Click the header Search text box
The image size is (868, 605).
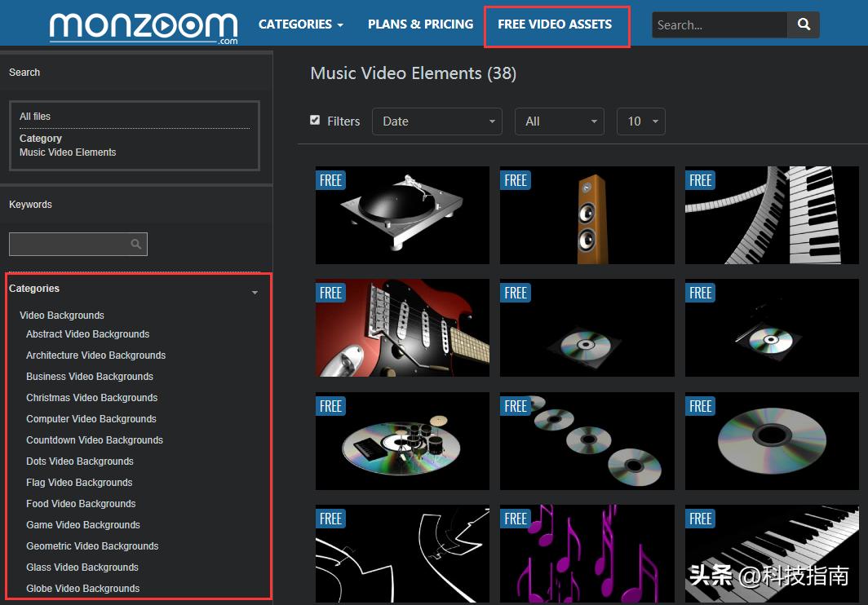pyautogui.click(x=719, y=25)
